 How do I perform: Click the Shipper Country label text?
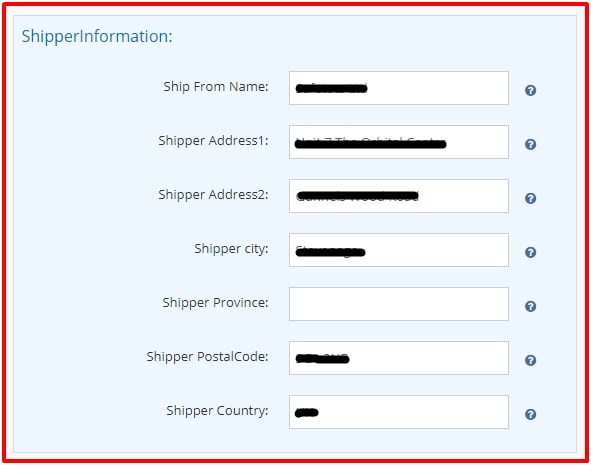coord(217,411)
